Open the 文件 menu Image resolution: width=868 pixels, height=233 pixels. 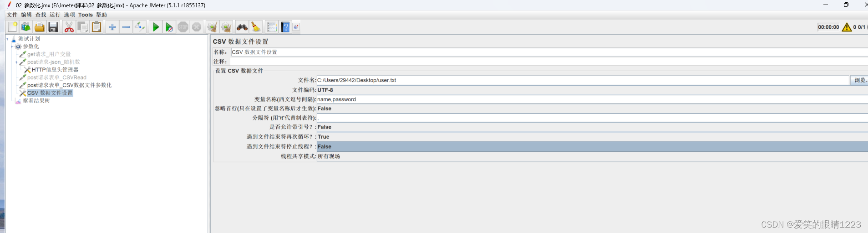(x=12, y=15)
